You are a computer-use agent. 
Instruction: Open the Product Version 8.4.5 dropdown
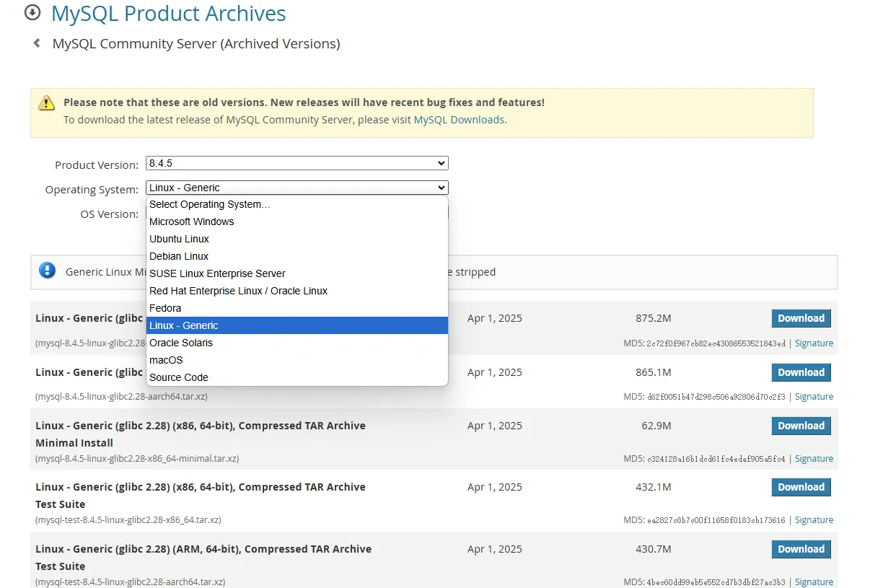coord(296,164)
